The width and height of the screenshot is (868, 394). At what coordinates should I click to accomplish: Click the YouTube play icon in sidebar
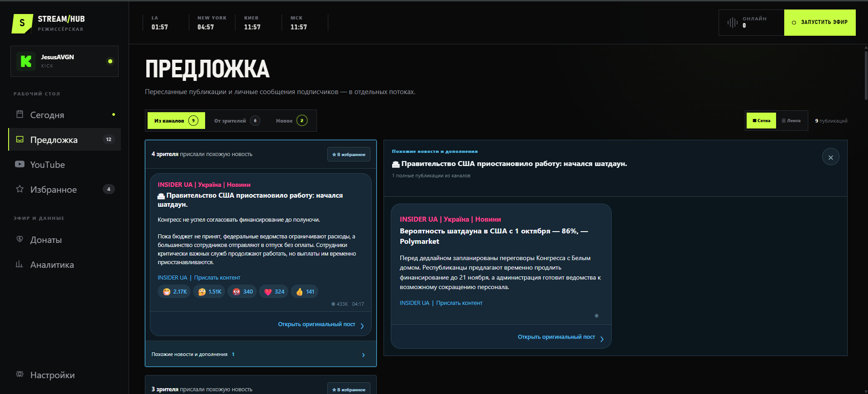pos(19,164)
